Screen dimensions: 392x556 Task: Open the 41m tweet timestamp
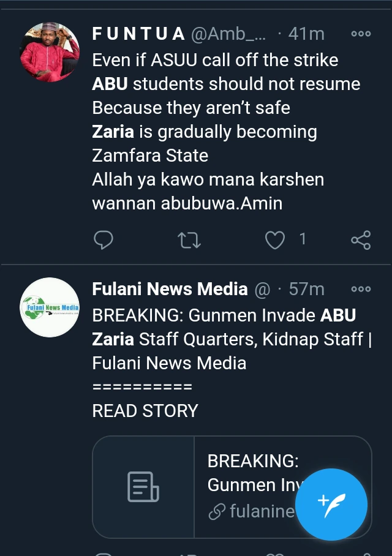coord(306,34)
